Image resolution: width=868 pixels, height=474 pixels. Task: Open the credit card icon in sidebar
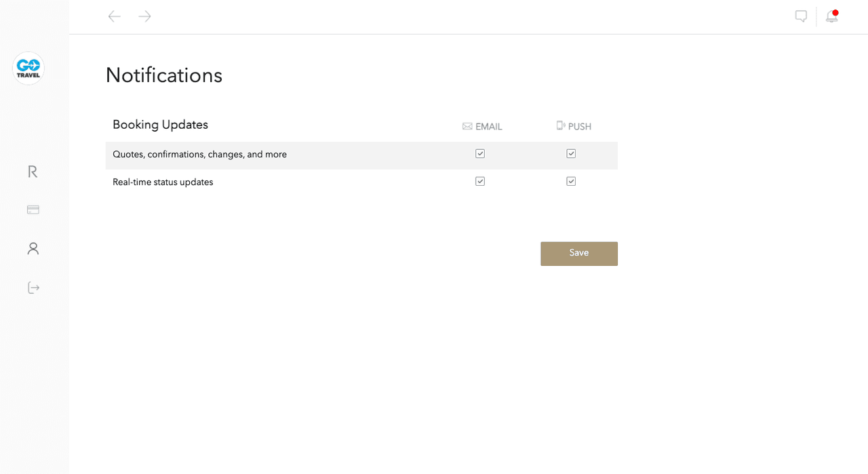[x=33, y=210]
